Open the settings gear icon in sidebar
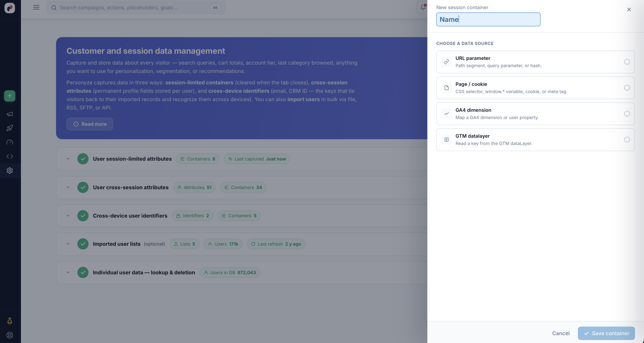The height and width of the screenshot is (343, 644). (x=10, y=170)
